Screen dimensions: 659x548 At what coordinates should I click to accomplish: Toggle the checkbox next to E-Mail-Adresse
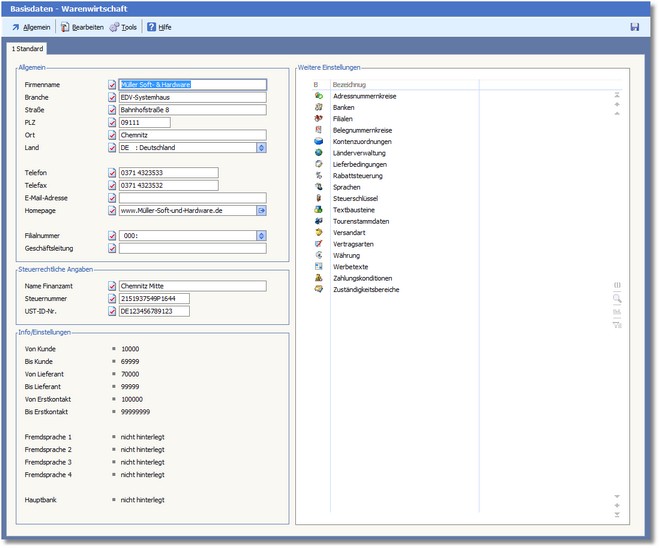(x=112, y=198)
